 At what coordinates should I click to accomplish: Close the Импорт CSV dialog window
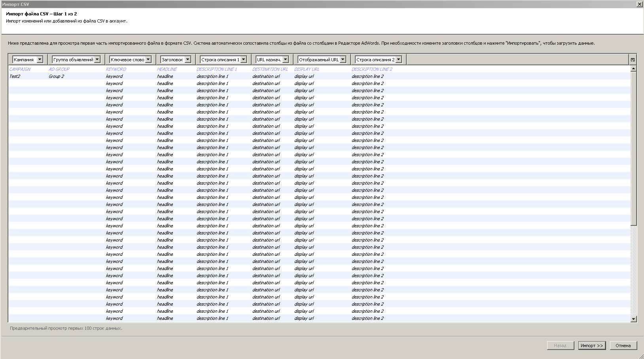pyautogui.click(x=639, y=4)
